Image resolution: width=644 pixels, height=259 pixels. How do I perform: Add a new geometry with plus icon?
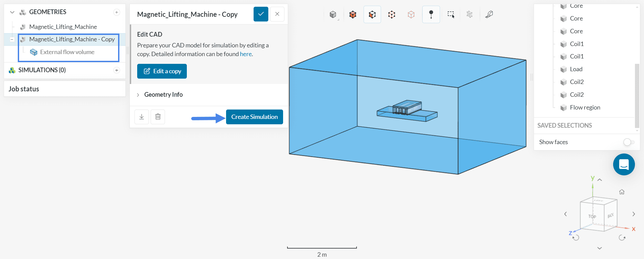coord(117,12)
